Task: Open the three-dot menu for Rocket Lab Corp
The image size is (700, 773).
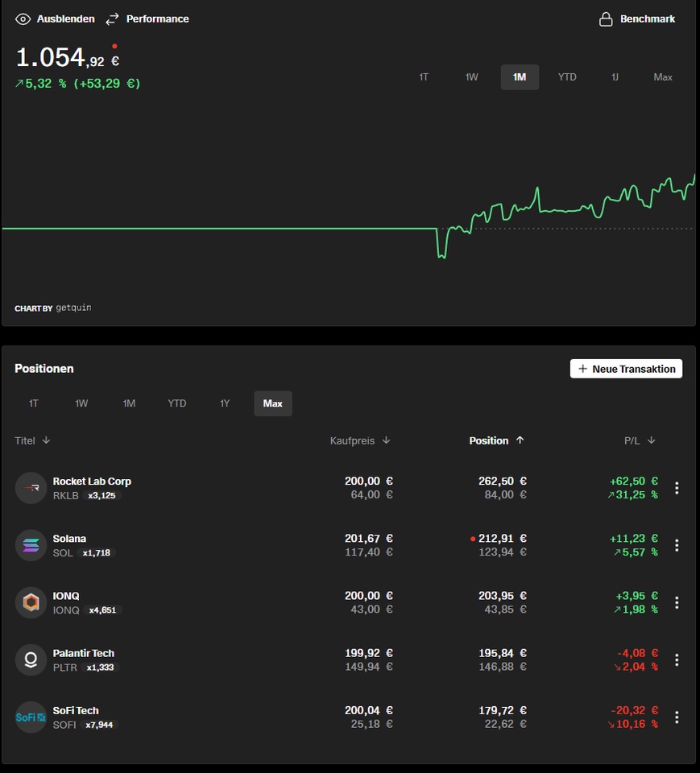Action: point(677,488)
